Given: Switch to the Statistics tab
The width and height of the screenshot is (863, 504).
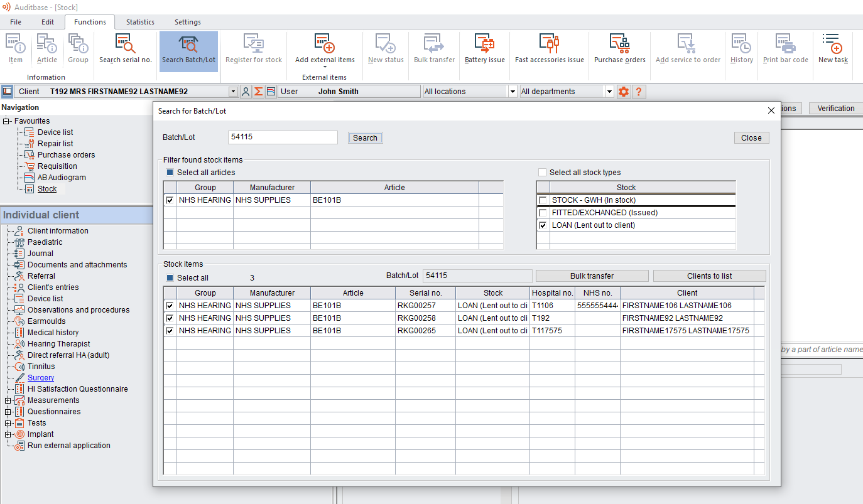Looking at the screenshot, I should tap(140, 22).
